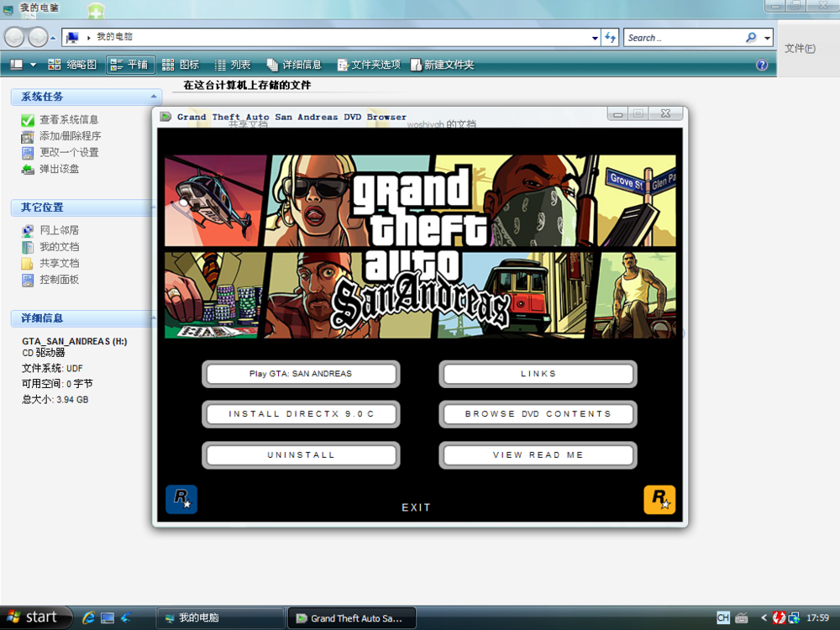The height and width of the screenshot is (630, 840).
Task: Open the layout pane dropdown arrow
Action: tap(34, 65)
